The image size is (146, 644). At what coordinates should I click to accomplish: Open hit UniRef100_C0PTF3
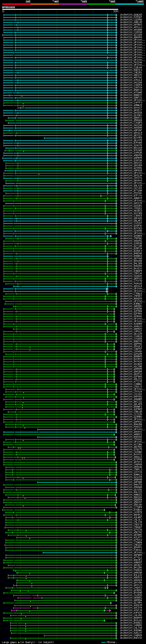[x=131, y=103]
